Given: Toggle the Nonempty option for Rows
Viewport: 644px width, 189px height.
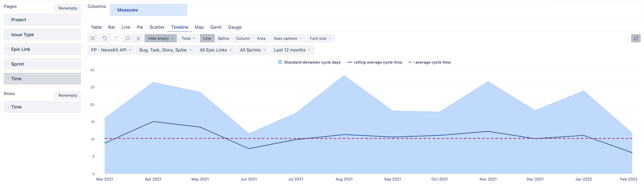Looking at the screenshot, I should point(68,95).
